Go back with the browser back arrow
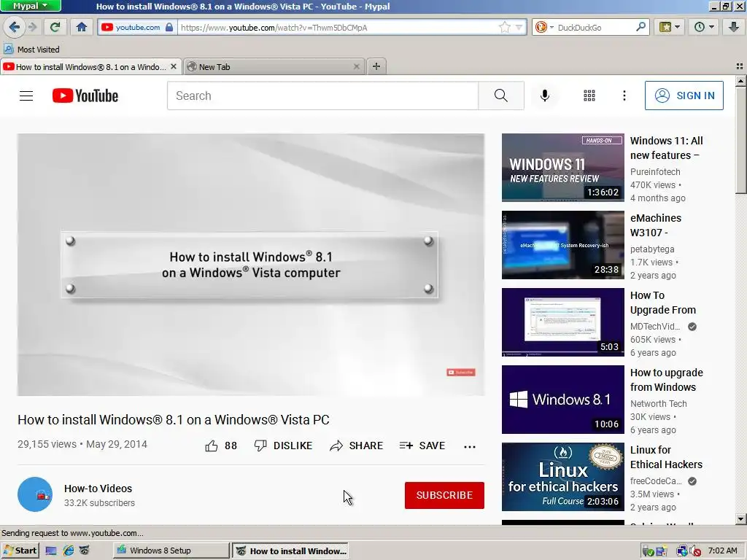This screenshot has width=747, height=560. pyautogui.click(x=15, y=27)
